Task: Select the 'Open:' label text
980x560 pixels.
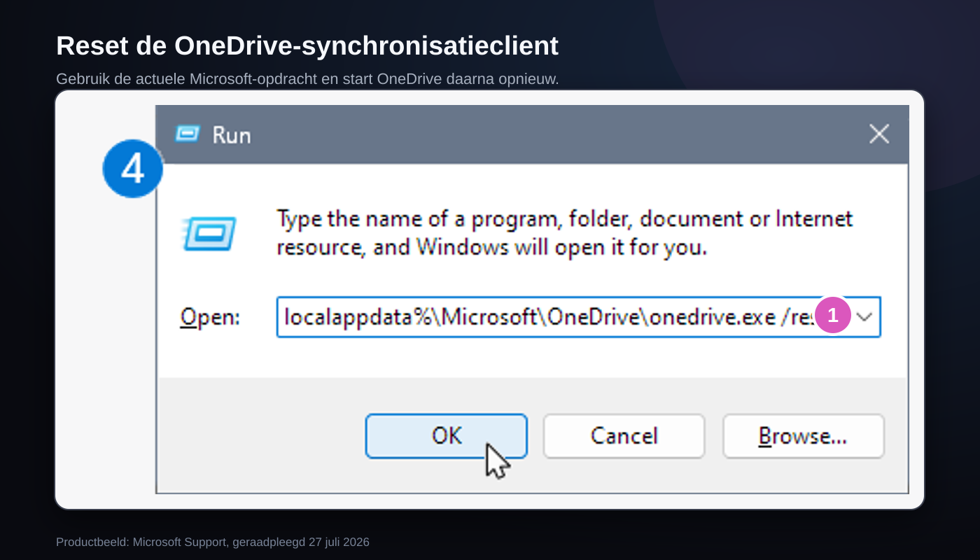Action: click(210, 318)
